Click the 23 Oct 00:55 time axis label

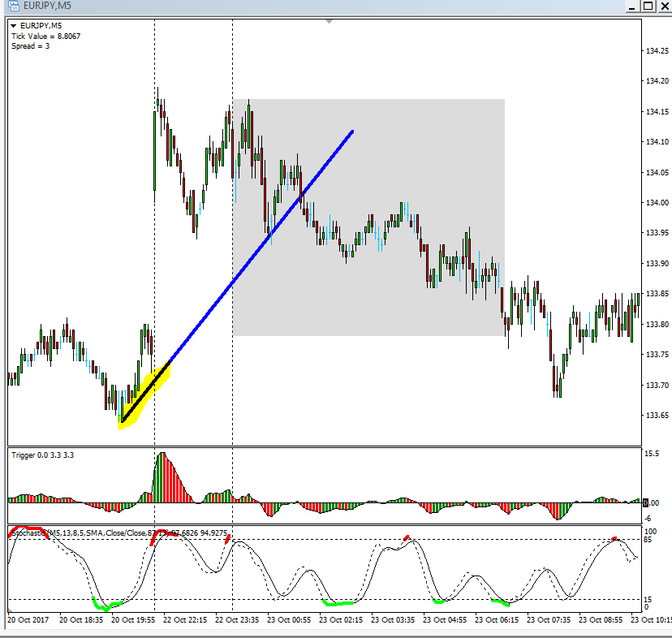tap(291, 619)
